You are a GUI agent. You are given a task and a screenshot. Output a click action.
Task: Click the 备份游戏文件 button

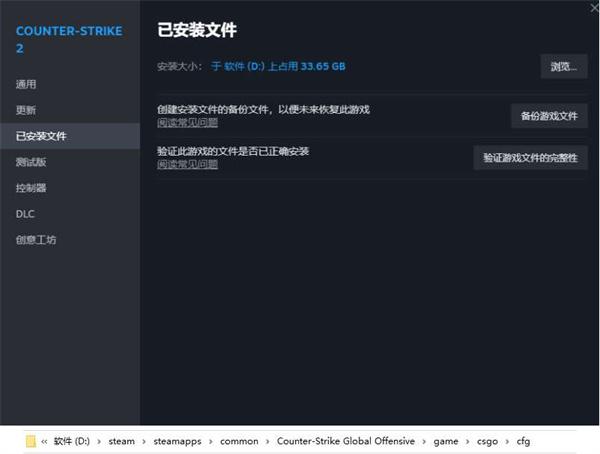549,116
